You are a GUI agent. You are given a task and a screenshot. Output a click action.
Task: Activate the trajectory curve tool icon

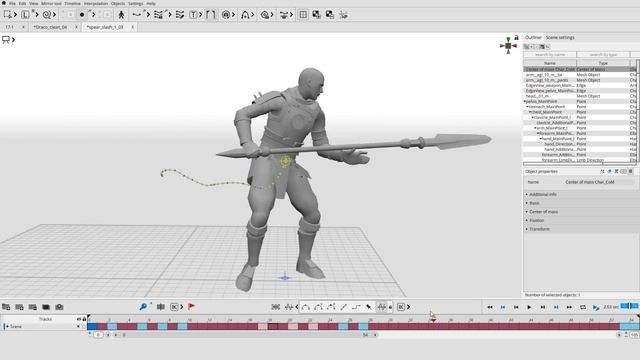(137, 15)
